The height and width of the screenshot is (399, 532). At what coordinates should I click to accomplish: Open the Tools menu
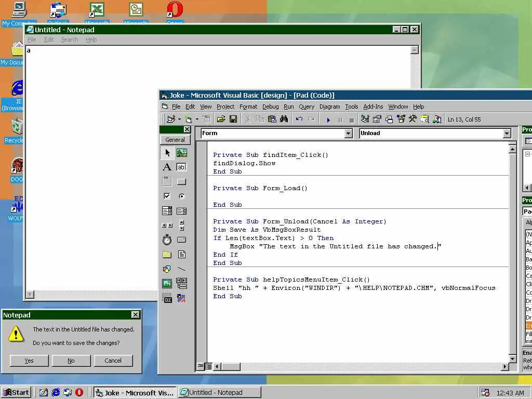coord(352,107)
